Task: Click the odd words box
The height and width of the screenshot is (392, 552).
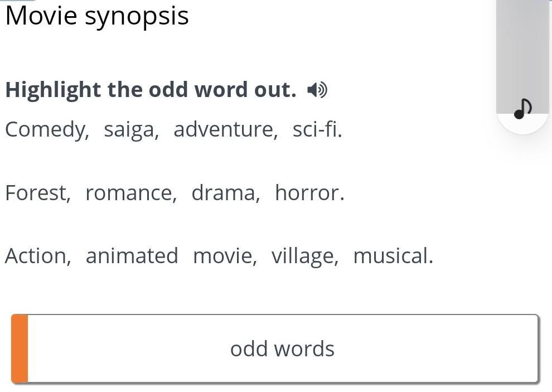Action: [x=282, y=349]
